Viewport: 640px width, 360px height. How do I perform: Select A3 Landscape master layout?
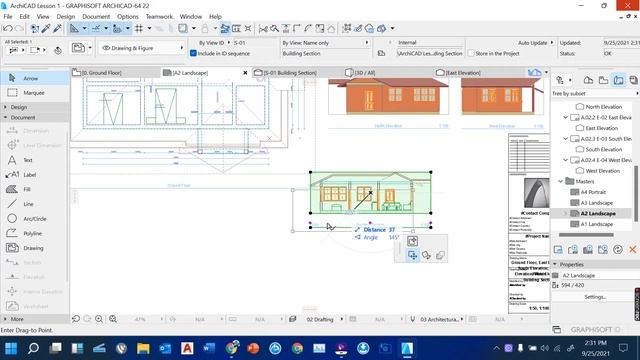(596, 203)
